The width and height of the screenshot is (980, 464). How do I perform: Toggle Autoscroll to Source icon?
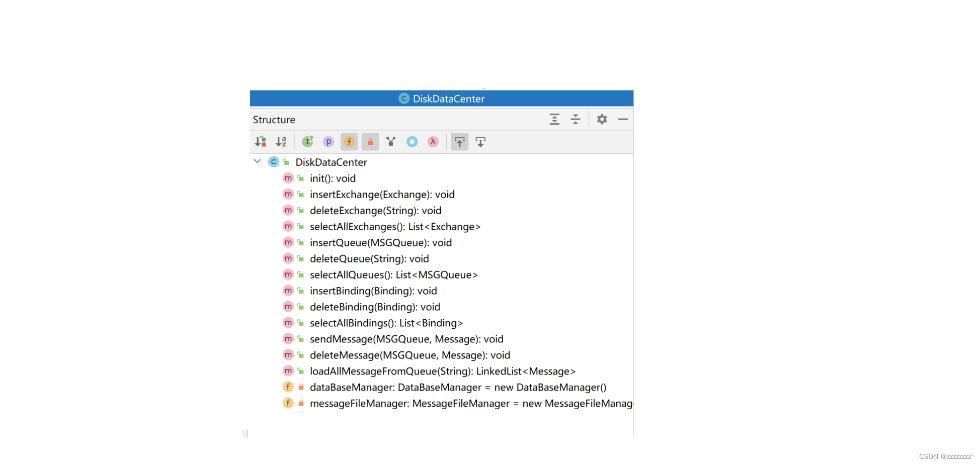point(460,142)
